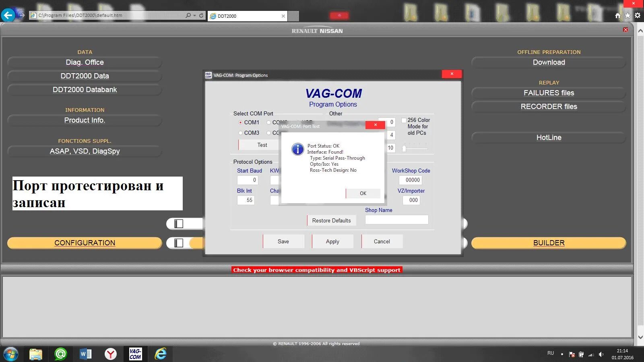
Task: Open Diag. Office
Action: tap(85, 62)
